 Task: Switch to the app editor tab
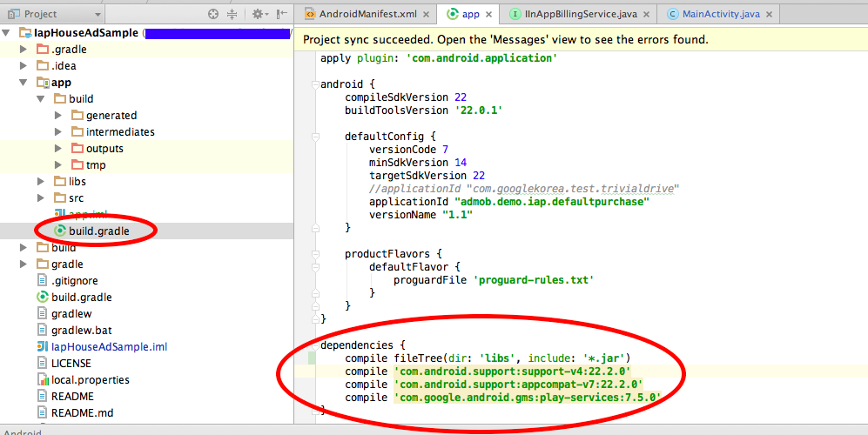tap(470, 15)
